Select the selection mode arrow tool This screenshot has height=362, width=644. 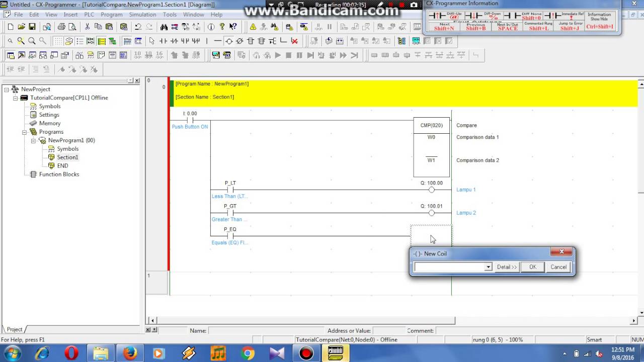[x=151, y=41]
